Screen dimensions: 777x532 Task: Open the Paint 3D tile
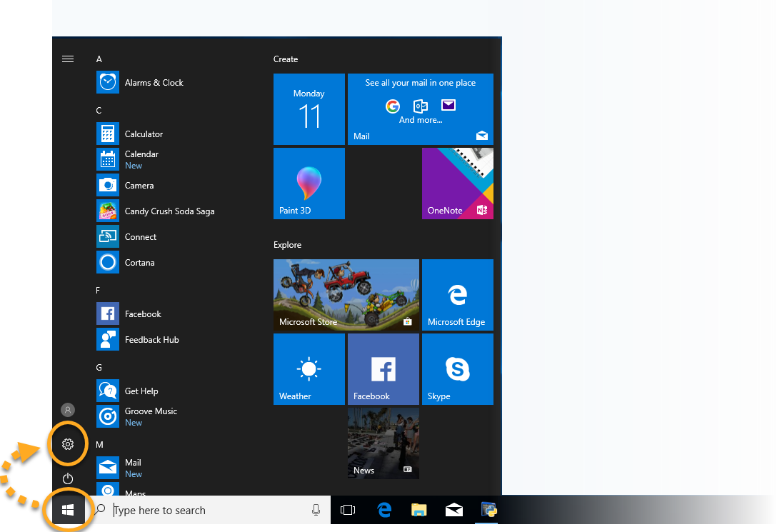coord(309,184)
